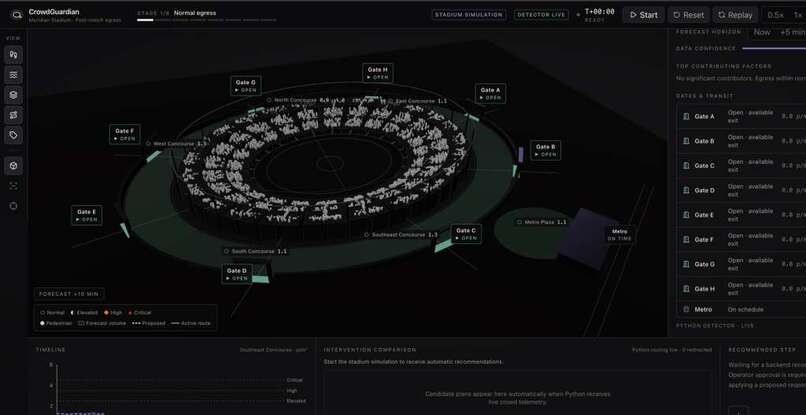Click the Detector Live badge
Viewport: 806px width, 415px height.
tap(541, 15)
